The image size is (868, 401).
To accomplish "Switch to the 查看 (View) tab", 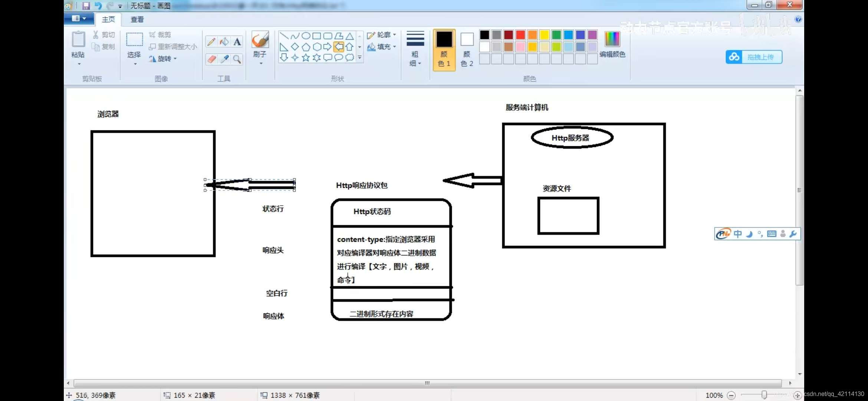I will (x=137, y=19).
